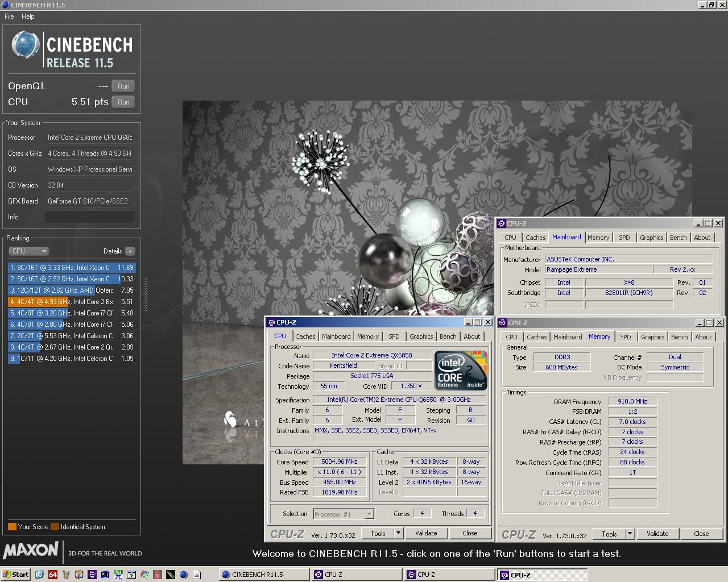Select ranking row 3 AMD Opteron 7.95
Viewport: 728px width, 582px height.
click(72, 290)
